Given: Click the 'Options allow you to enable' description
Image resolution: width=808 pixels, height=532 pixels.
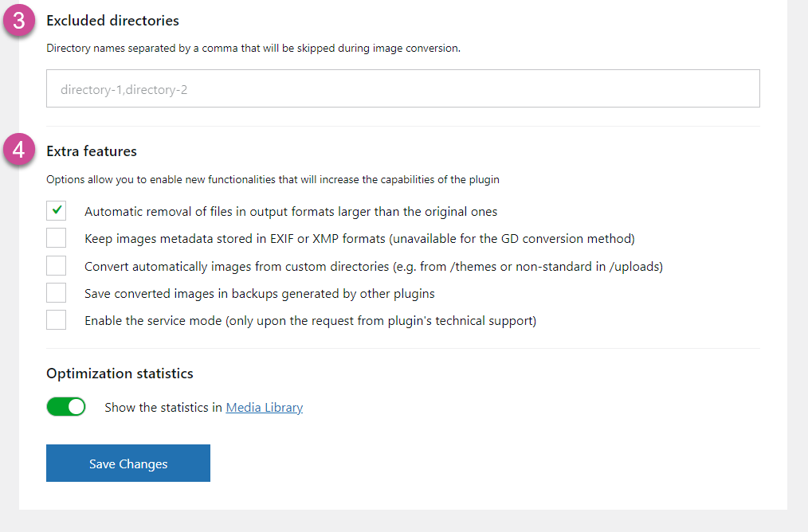Looking at the screenshot, I should (273, 180).
